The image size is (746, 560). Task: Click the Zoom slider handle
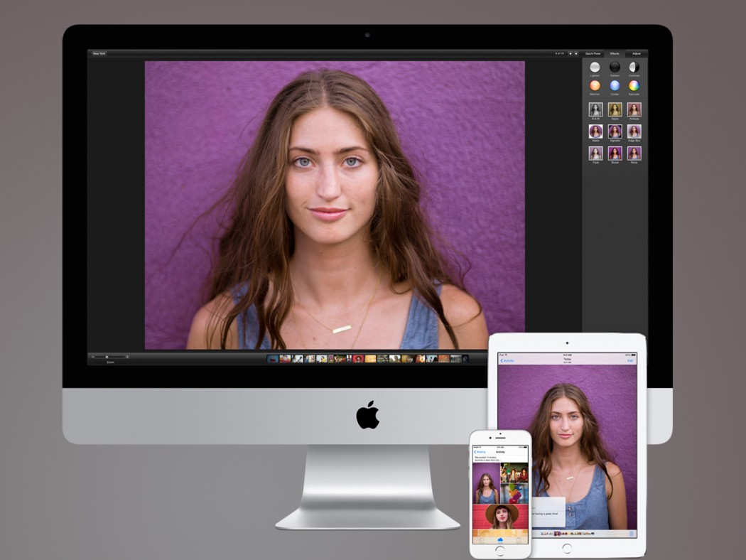107,357
